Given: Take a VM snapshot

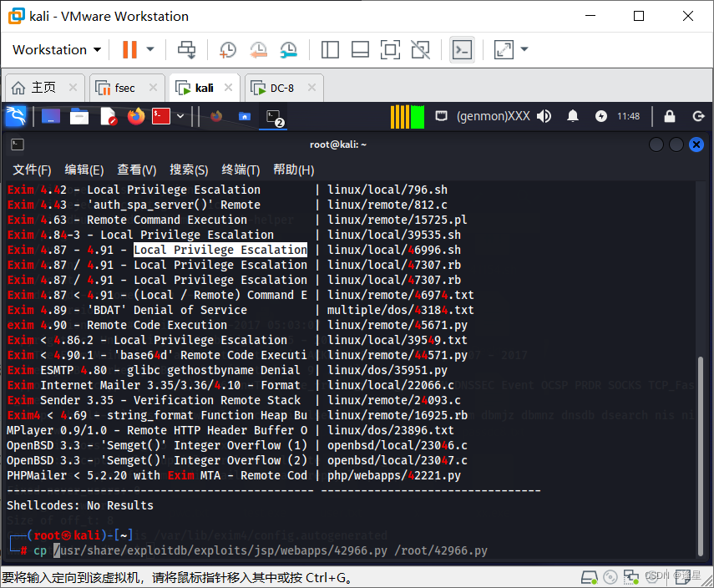Looking at the screenshot, I should tap(228, 49).
